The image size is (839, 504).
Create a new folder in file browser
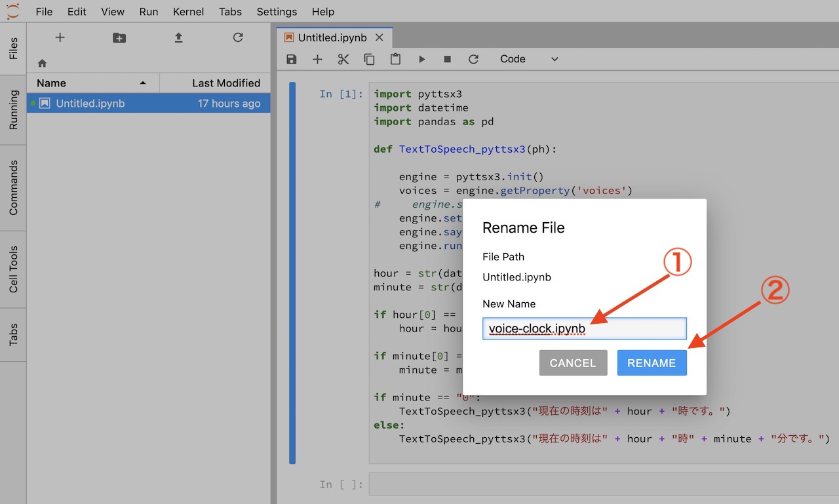point(119,38)
